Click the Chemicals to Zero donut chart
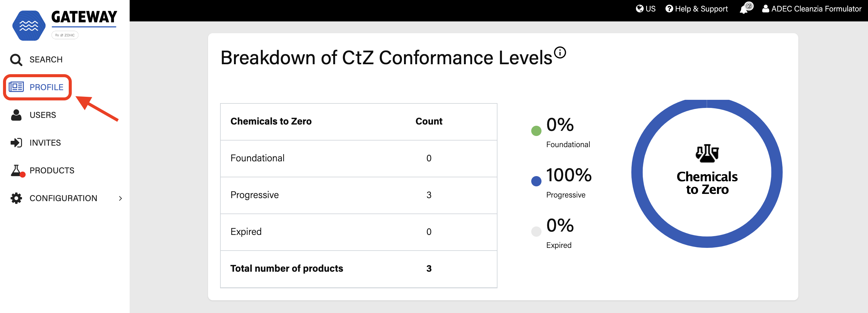The image size is (868, 313). tap(707, 173)
